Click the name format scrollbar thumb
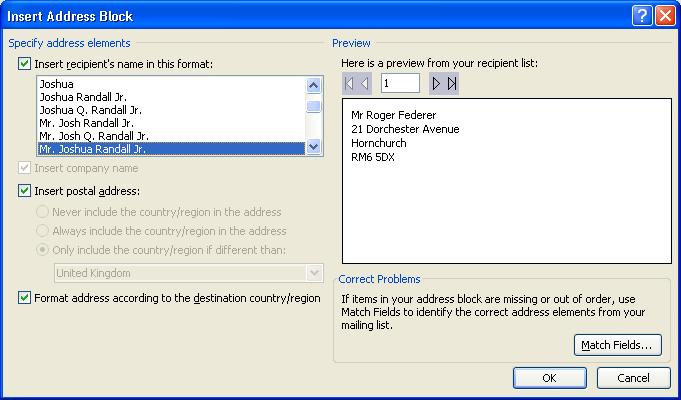The height and width of the screenshot is (400, 681). click(314, 106)
